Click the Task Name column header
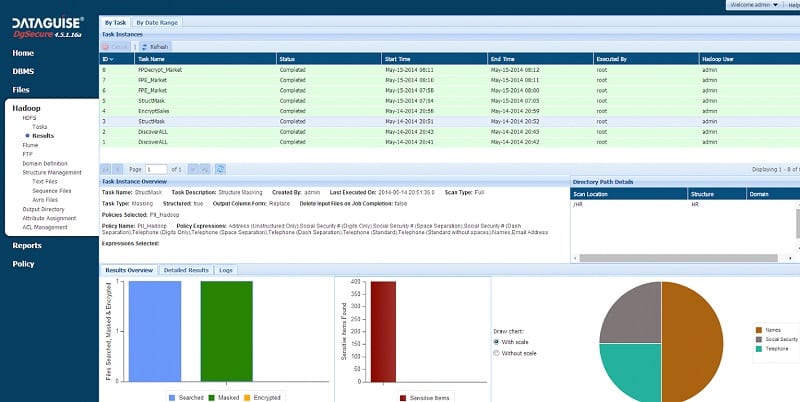 tap(205, 59)
